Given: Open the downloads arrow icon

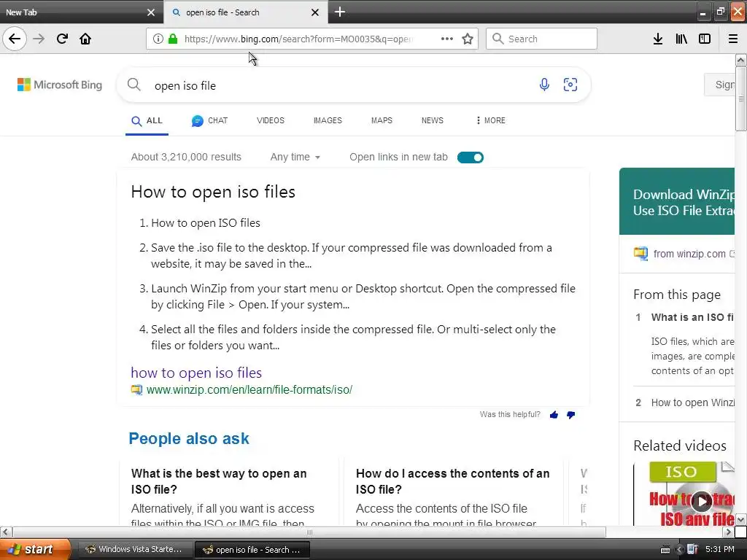Looking at the screenshot, I should click(x=658, y=39).
